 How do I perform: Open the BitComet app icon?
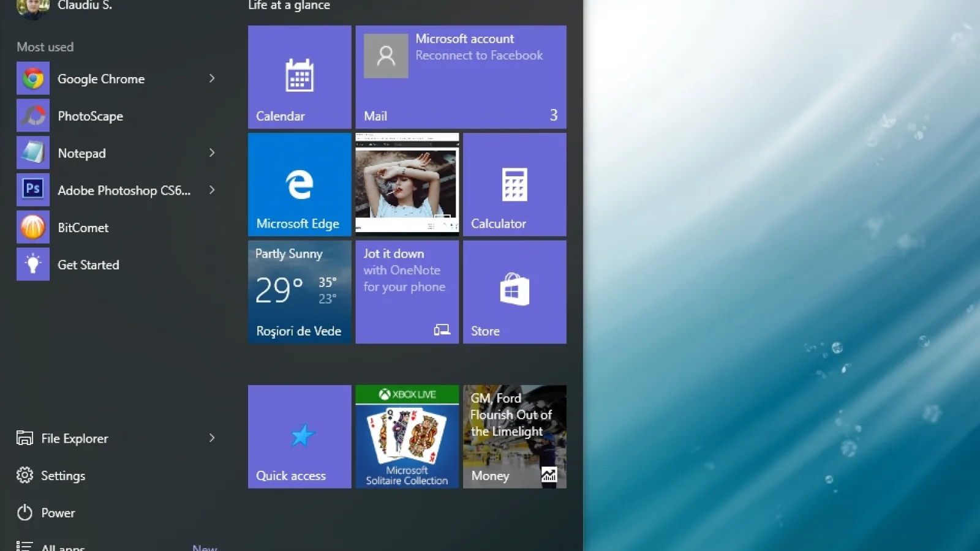click(33, 227)
